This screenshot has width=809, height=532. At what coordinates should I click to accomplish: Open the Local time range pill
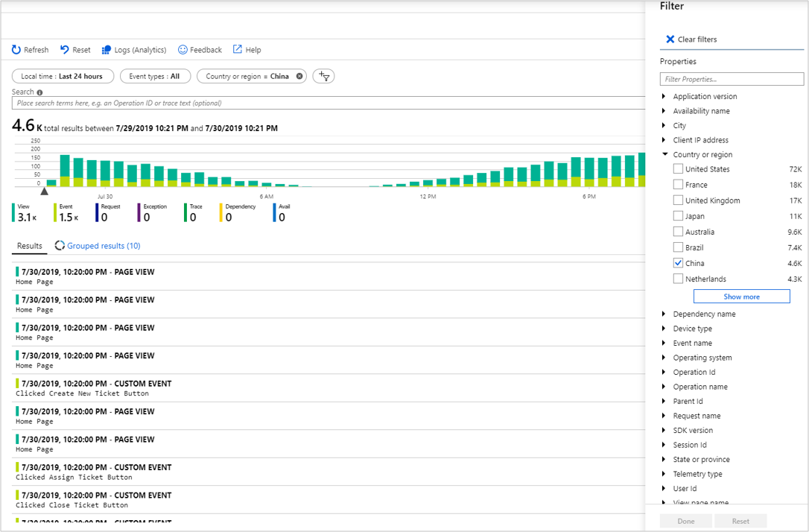(63, 76)
